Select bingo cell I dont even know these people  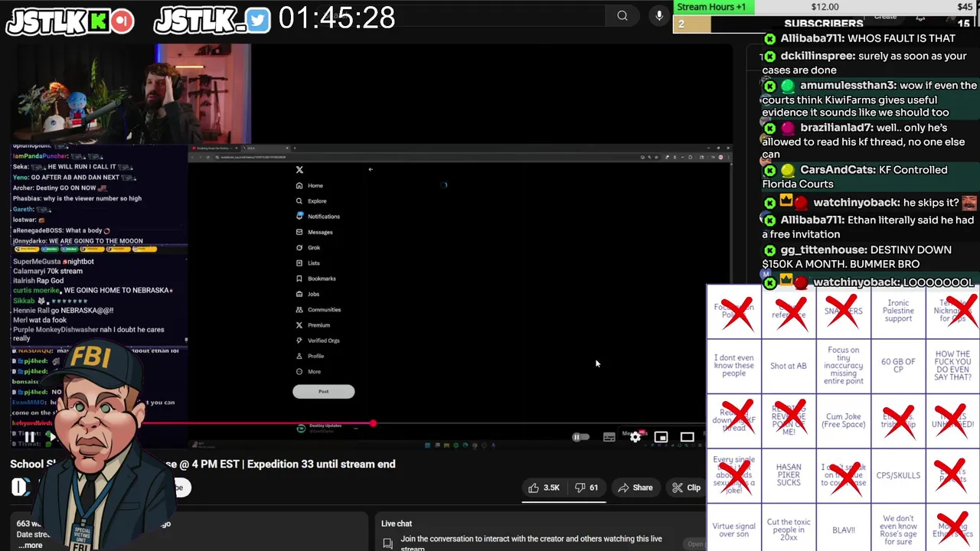coord(733,366)
